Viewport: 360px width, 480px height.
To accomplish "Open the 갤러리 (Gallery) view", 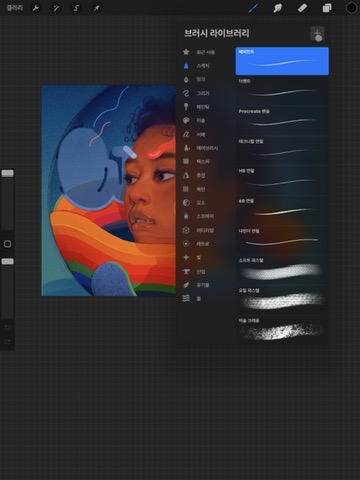I will (x=14, y=8).
